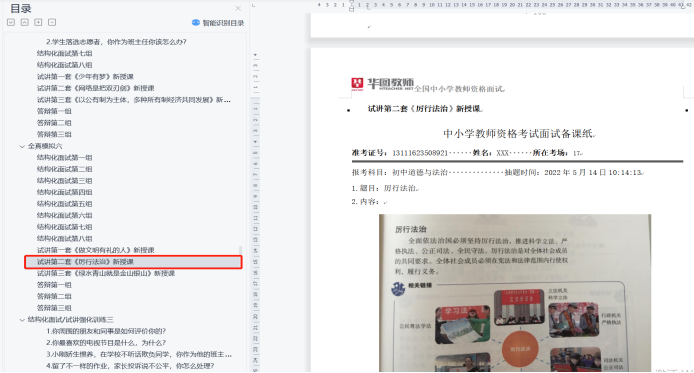Click the blue cloud icon beside 智能识别目录
The width and height of the screenshot is (694, 373).
point(196,23)
